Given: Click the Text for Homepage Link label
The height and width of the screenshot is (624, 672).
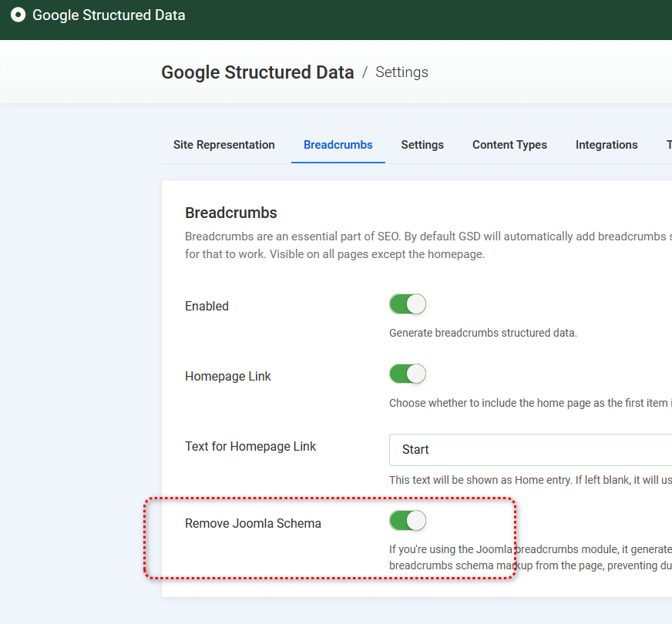Looking at the screenshot, I should (250, 447).
